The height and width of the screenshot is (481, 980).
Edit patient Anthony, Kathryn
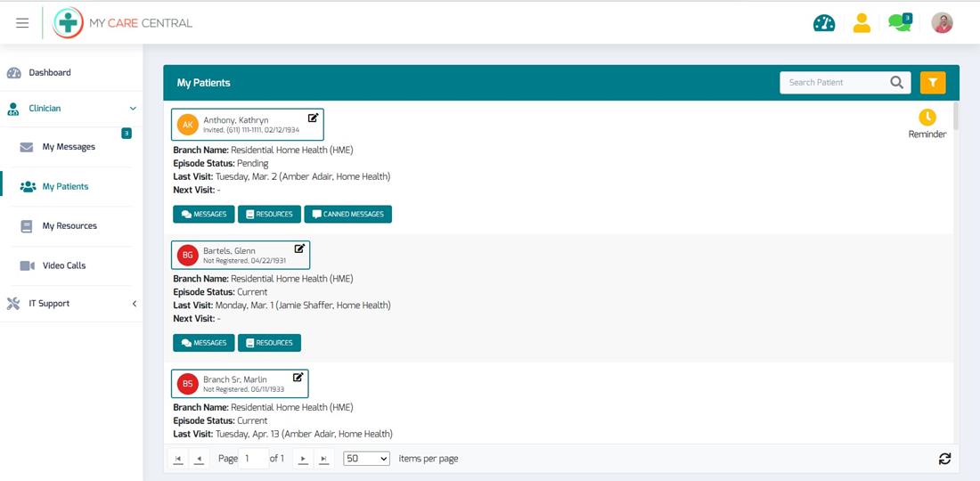(313, 118)
